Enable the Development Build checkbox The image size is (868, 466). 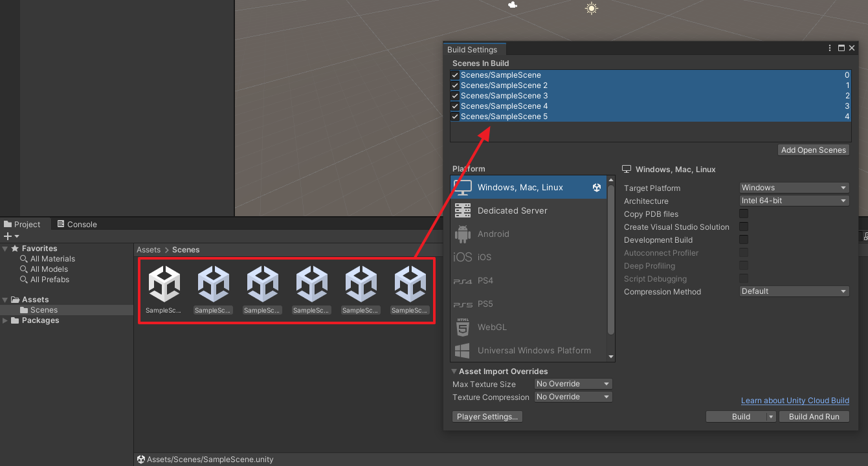744,239
